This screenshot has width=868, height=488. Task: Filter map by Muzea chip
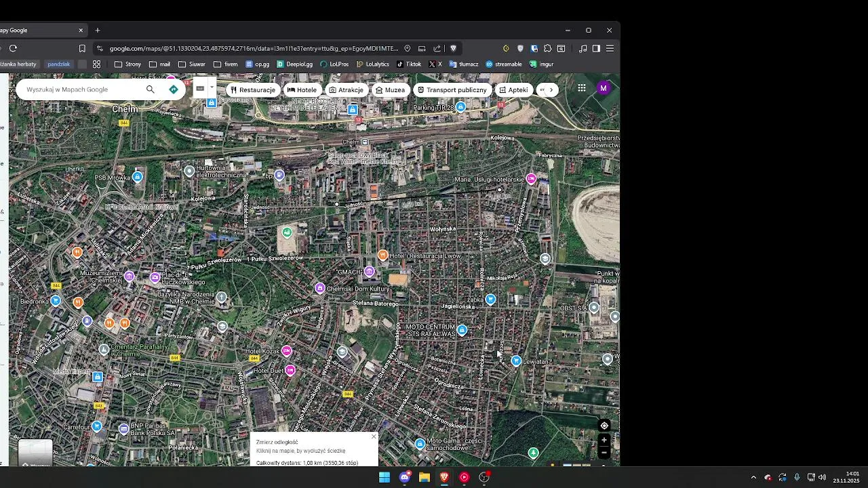point(390,89)
